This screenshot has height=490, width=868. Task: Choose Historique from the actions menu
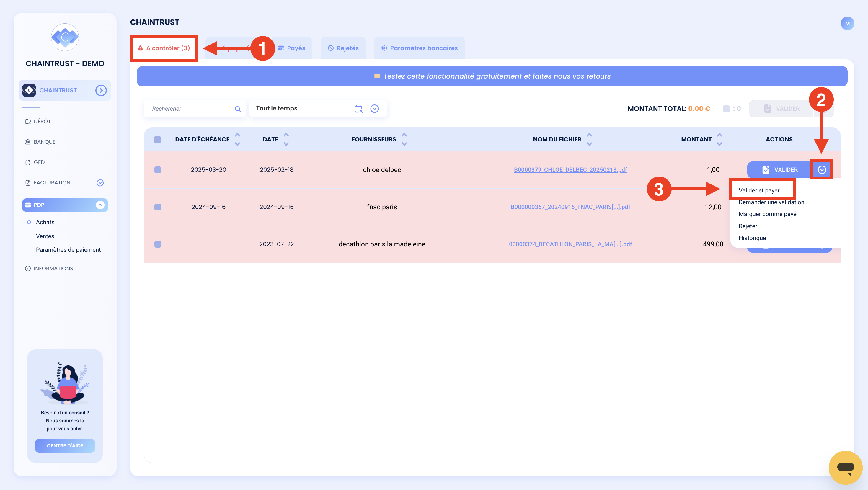752,238
